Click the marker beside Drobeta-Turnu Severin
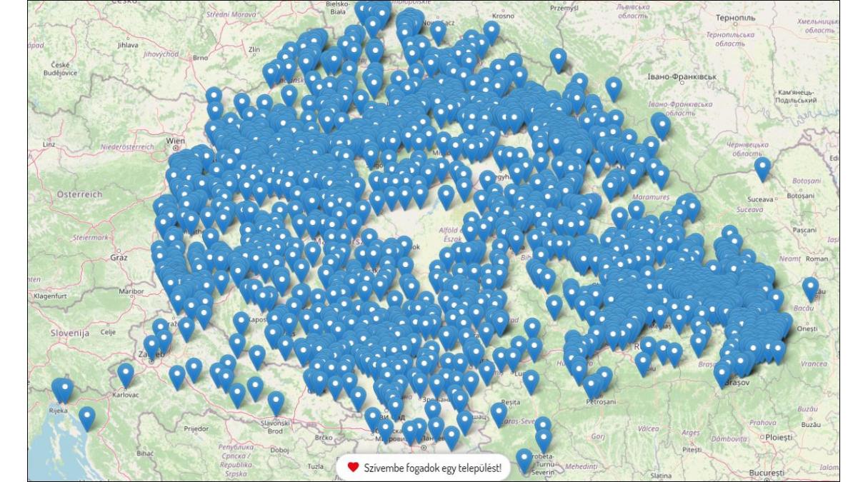This screenshot has height=482, width=868. (524, 459)
